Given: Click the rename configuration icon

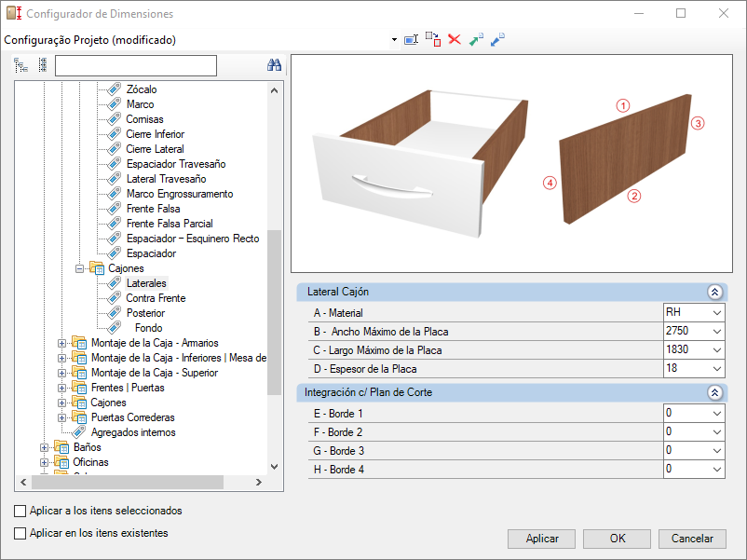Looking at the screenshot, I should [x=411, y=39].
